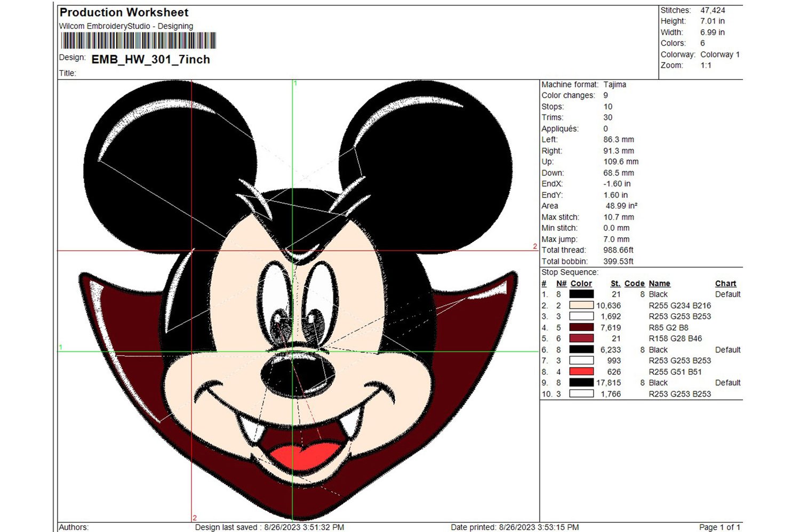
Task: Click the "Name" column header
Action: tap(660, 284)
